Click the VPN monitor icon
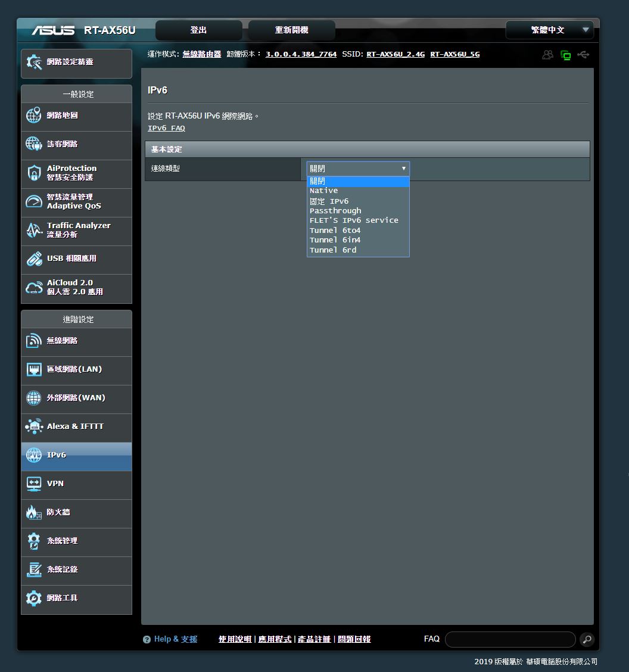The width and height of the screenshot is (629, 672). coord(34,484)
